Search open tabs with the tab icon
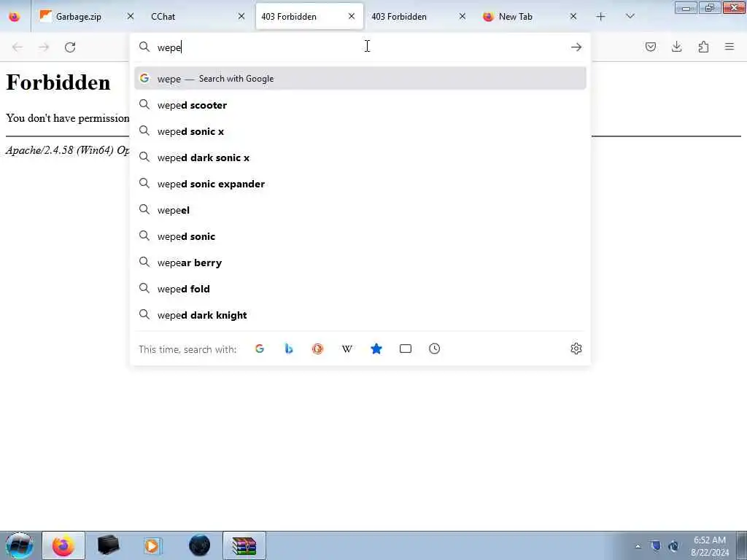 click(x=406, y=349)
